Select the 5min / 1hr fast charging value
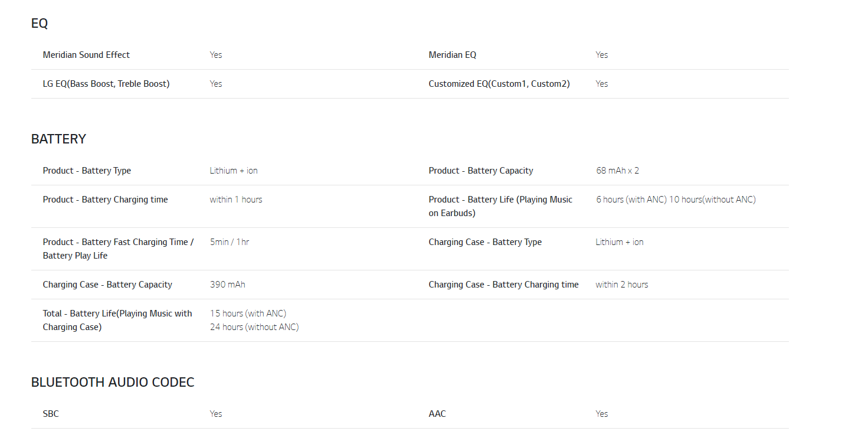868x444 pixels. point(230,242)
